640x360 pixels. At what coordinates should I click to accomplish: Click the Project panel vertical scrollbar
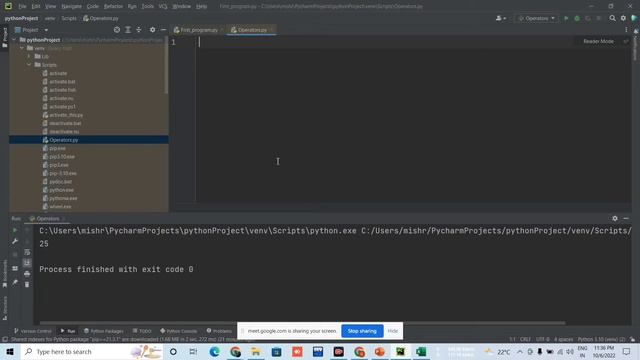pyautogui.click(x=166, y=65)
